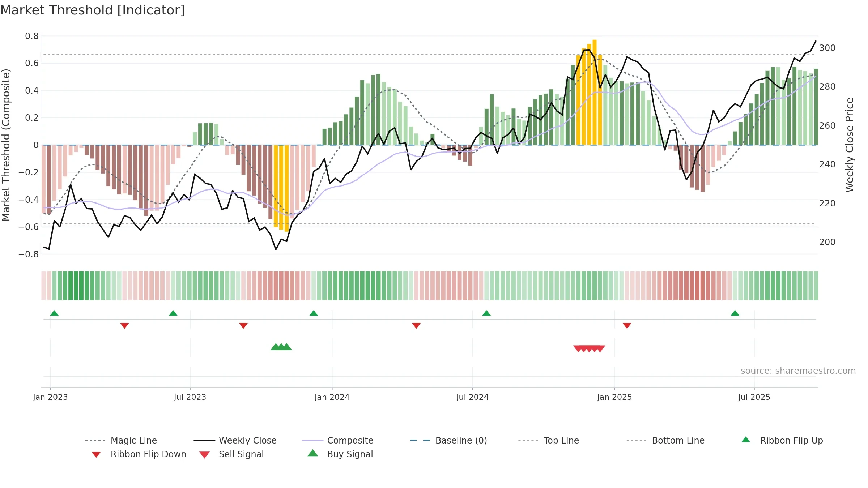Click the Ribbon Flip Down marker after Jan 2025
868x488 pixels.
tap(627, 326)
